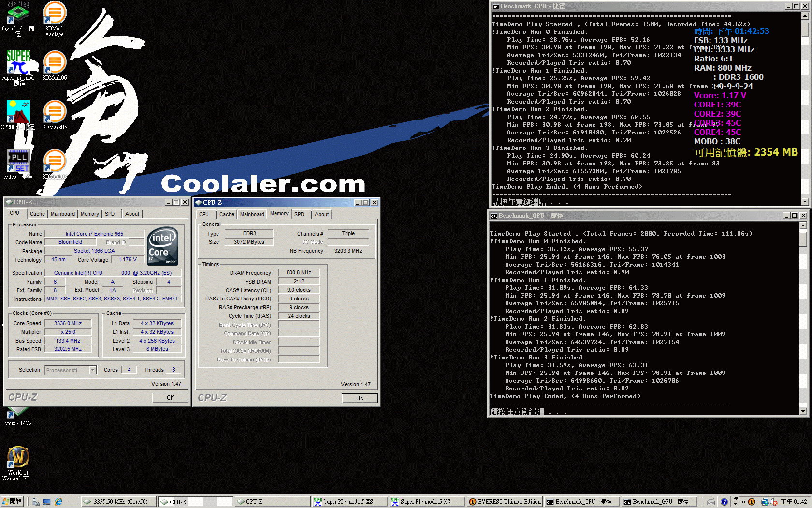Screen dimensions: 812x508
Task: Select SPD tab in right CPU-Z window
Action: pyautogui.click(x=299, y=214)
